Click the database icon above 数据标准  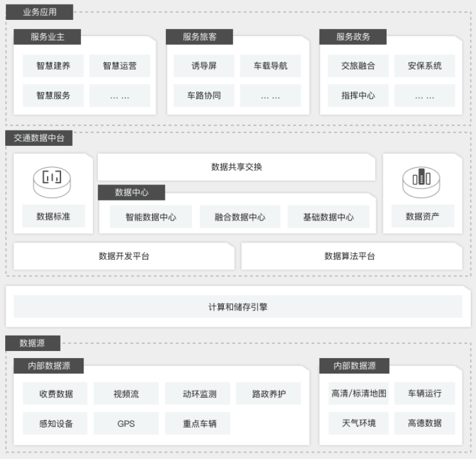(52, 182)
